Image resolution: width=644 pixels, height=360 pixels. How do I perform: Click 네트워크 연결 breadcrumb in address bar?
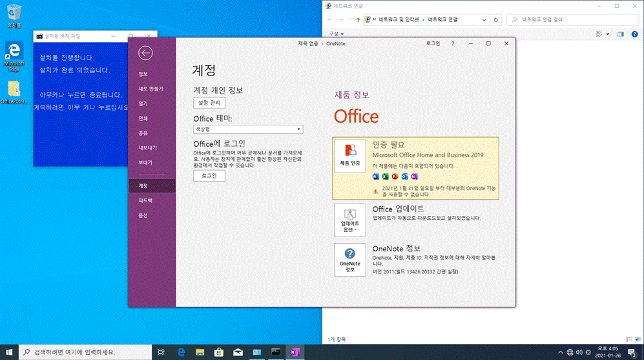pyautogui.click(x=442, y=20)
